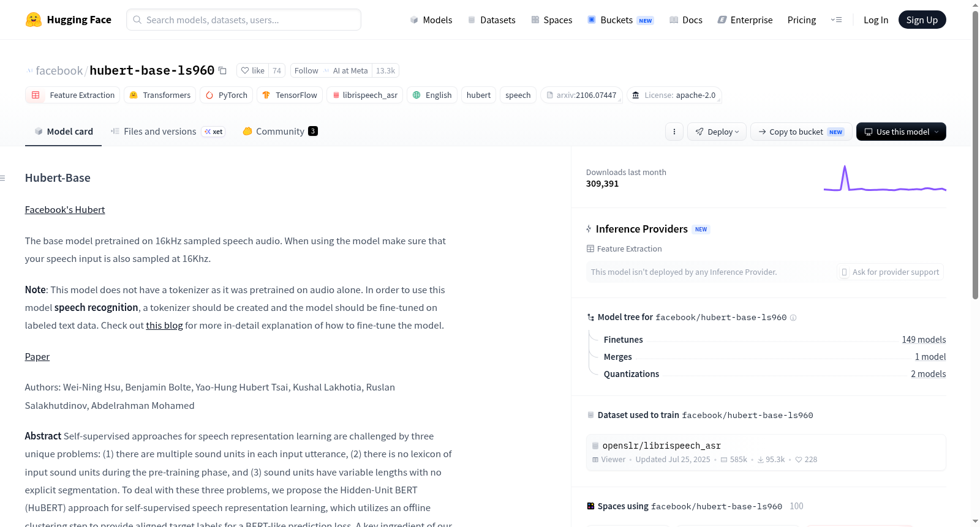Viewport: 980px width, 527px height.
Task: Open Docs in top navigation
Action: [x=686, y=20]
